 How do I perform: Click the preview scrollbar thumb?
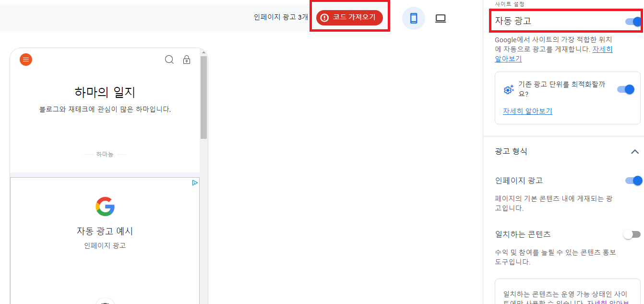203,97
